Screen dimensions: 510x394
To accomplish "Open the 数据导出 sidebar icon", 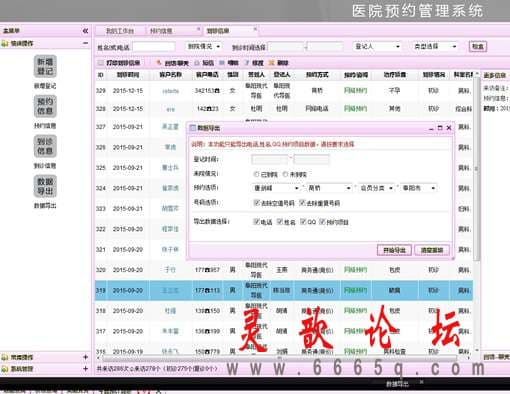I will click(x=45, y=186).
